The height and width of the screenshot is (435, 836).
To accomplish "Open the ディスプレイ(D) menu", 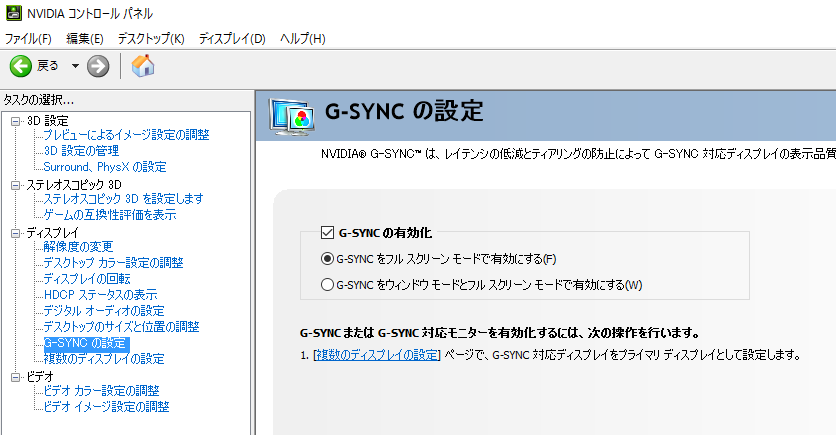I will coord(232,38).
